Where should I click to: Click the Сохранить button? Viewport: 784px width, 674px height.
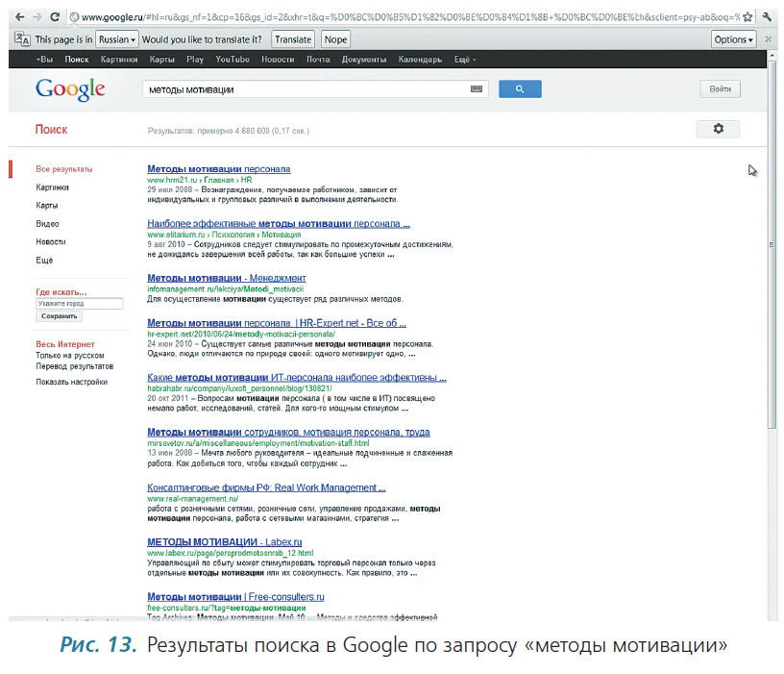tap(59, 316)
